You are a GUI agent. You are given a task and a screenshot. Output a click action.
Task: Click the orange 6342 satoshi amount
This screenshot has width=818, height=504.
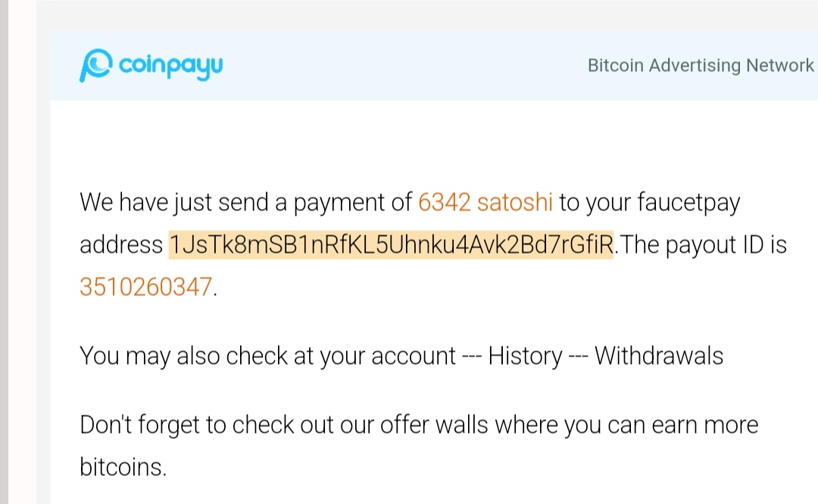click(485, 202)
